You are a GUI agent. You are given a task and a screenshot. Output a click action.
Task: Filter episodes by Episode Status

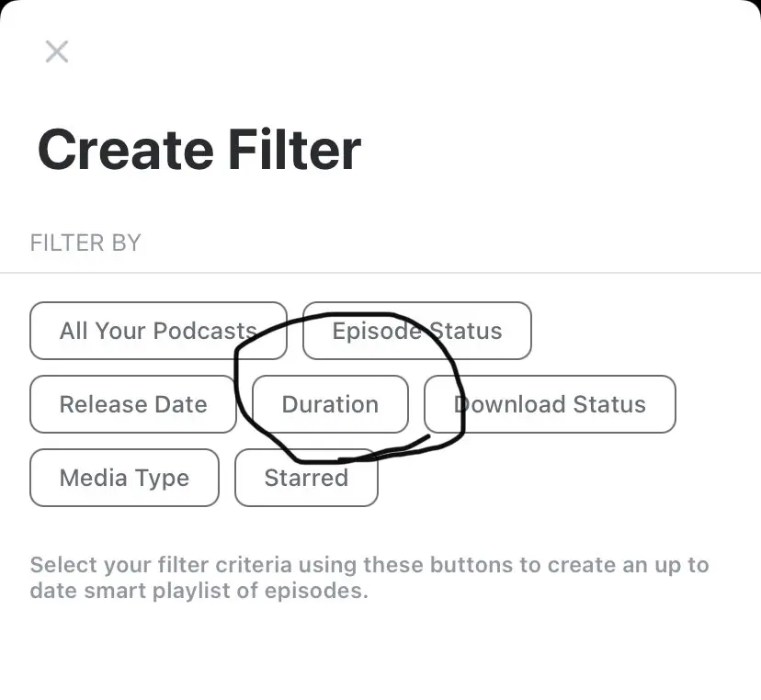(417, 331)
